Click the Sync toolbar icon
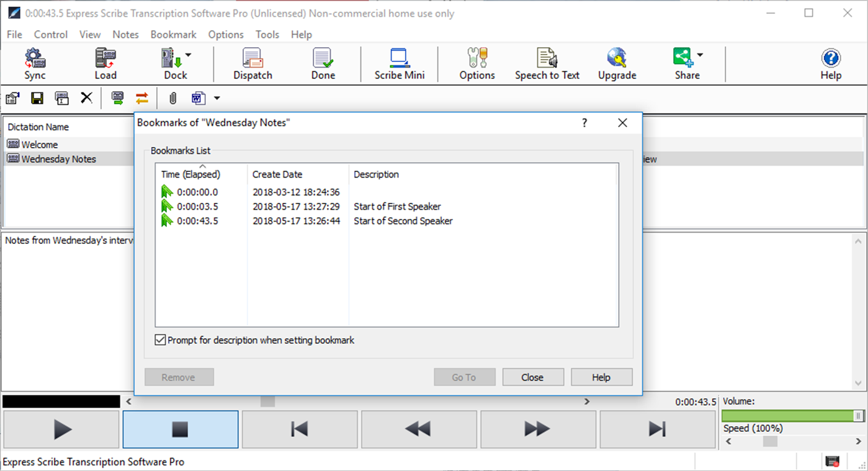Image resolution: width=868 pixels, height=471 pixels. [x=35, y=64]
